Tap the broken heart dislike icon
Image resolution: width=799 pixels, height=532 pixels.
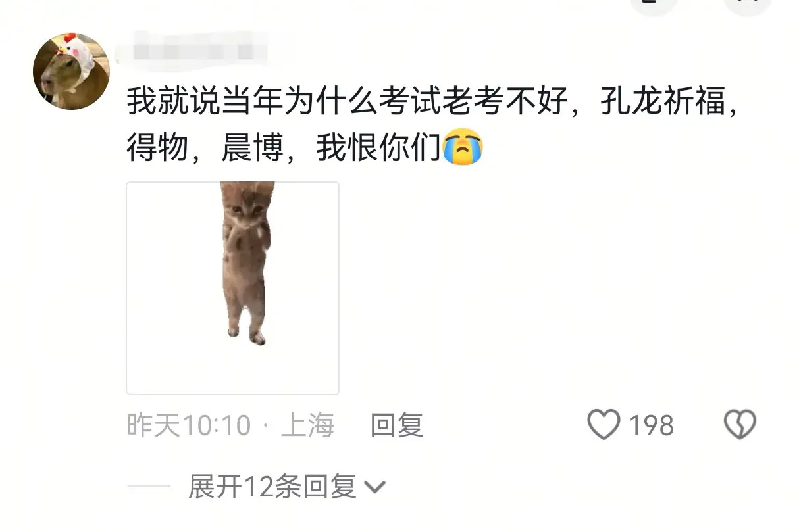tap(740, 425)
